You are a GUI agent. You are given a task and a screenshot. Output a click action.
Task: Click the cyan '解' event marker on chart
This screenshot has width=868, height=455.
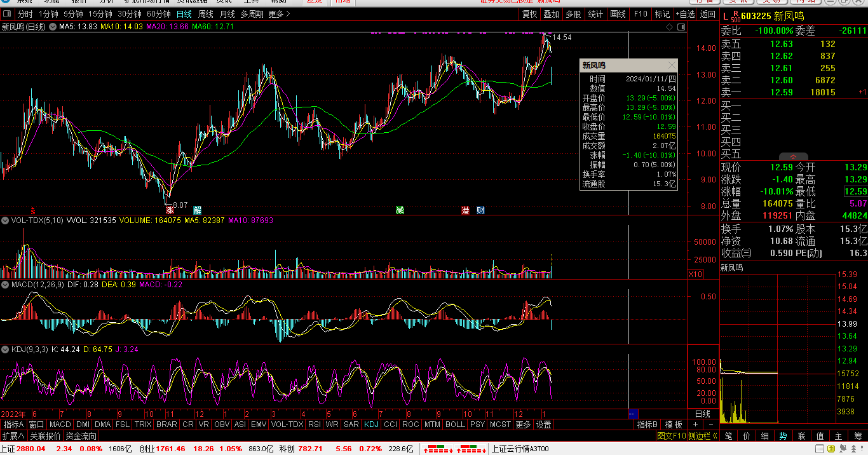(198, 210)
